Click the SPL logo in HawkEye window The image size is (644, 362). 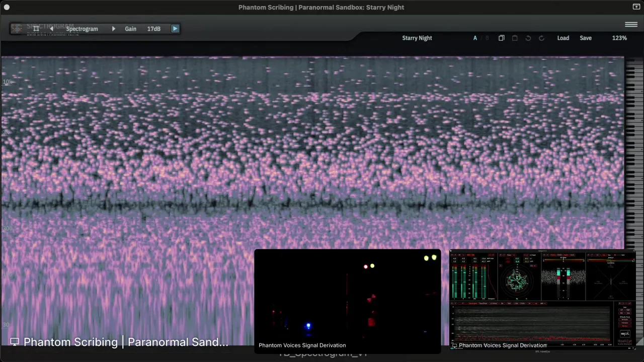pos(624,334)
